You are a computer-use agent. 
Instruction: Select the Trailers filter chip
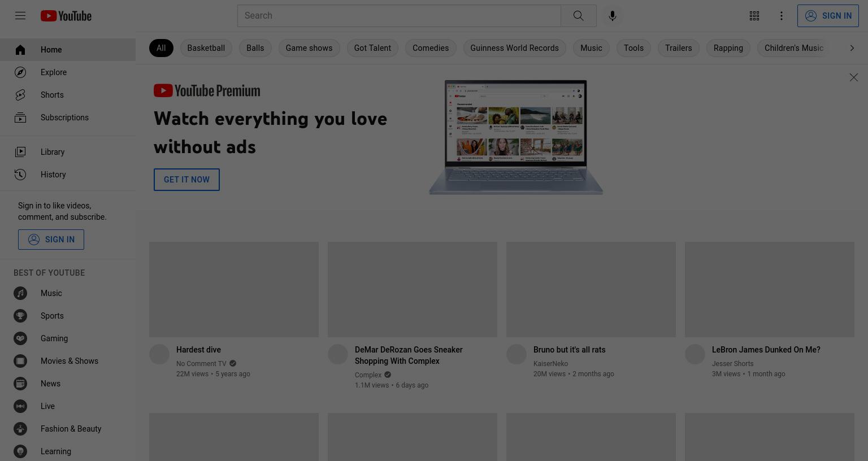tap(679, 48)
